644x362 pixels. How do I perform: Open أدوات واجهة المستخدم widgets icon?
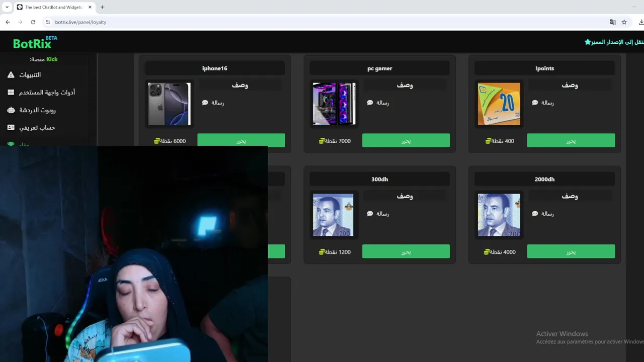pyautogui.click(x=11, y=93)
